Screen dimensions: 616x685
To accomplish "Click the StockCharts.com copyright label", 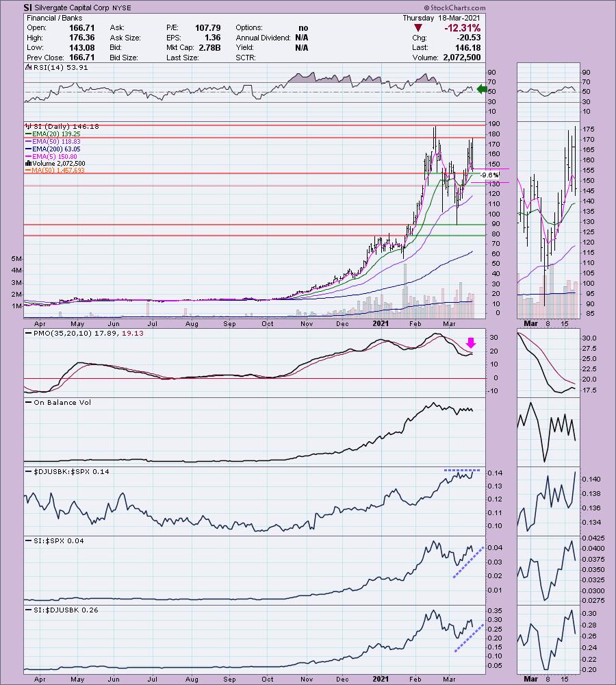I will click(x=454, y=8).
